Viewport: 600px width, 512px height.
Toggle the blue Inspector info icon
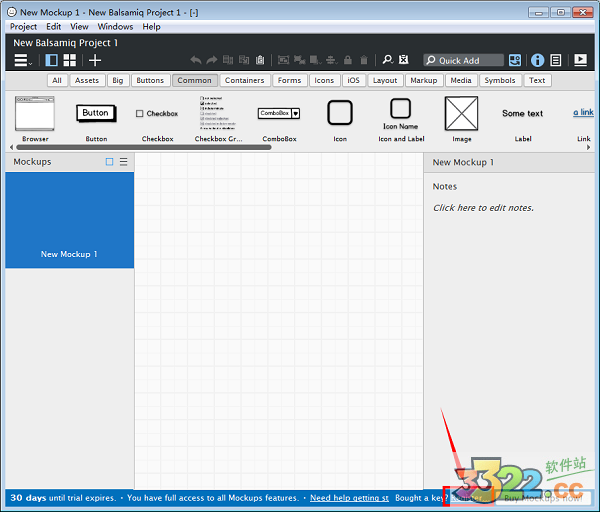[538, 60]
